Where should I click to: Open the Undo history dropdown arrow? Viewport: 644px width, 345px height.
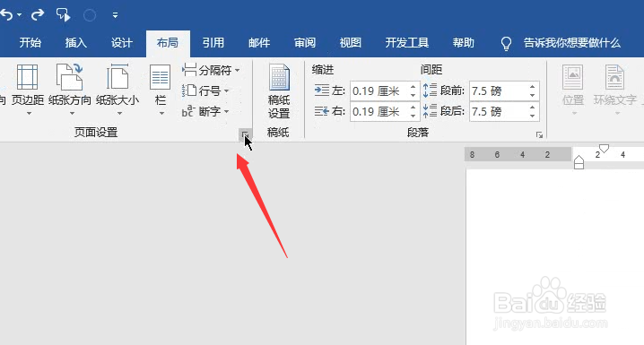[x=20, y=15]
